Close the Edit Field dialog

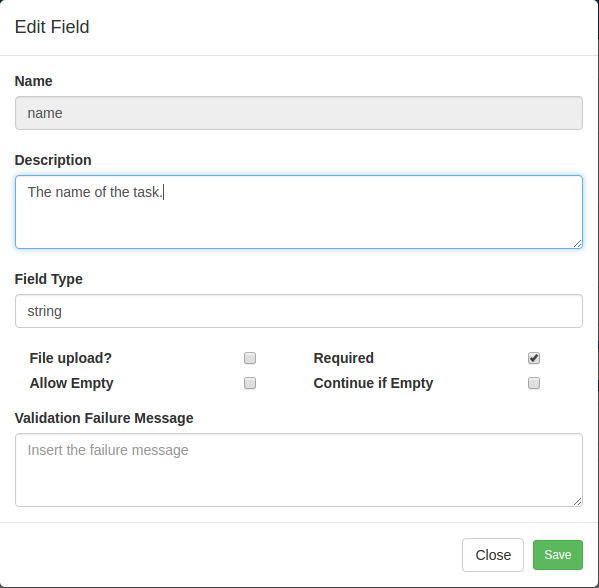click(492, 554)
